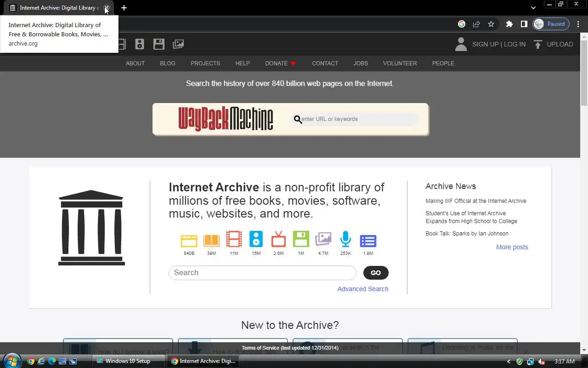Focus the main Search input field

pyautogui.click(x=262, y=273)
